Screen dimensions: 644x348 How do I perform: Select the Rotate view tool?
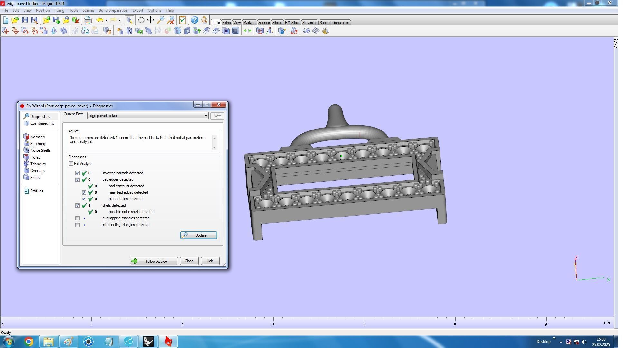click(141, 20)
